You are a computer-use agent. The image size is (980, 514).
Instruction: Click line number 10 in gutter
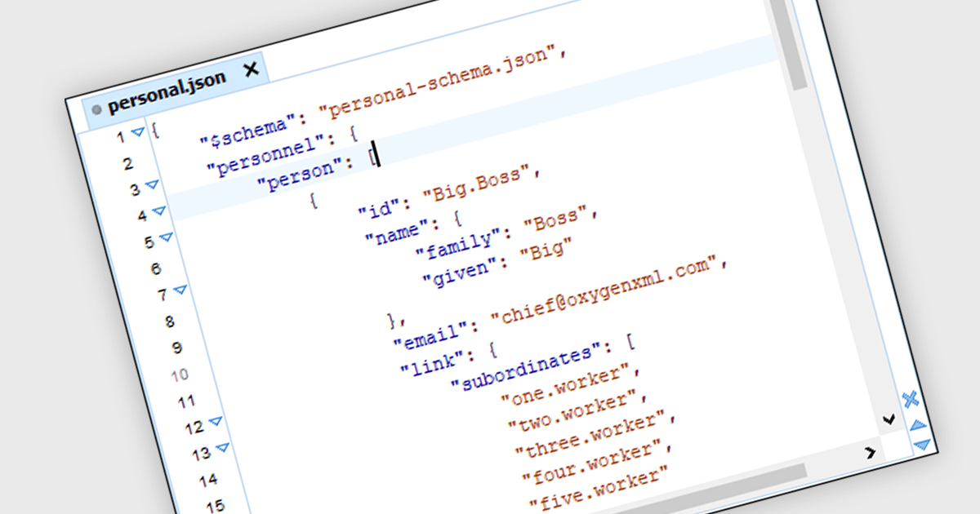point(180,375)
